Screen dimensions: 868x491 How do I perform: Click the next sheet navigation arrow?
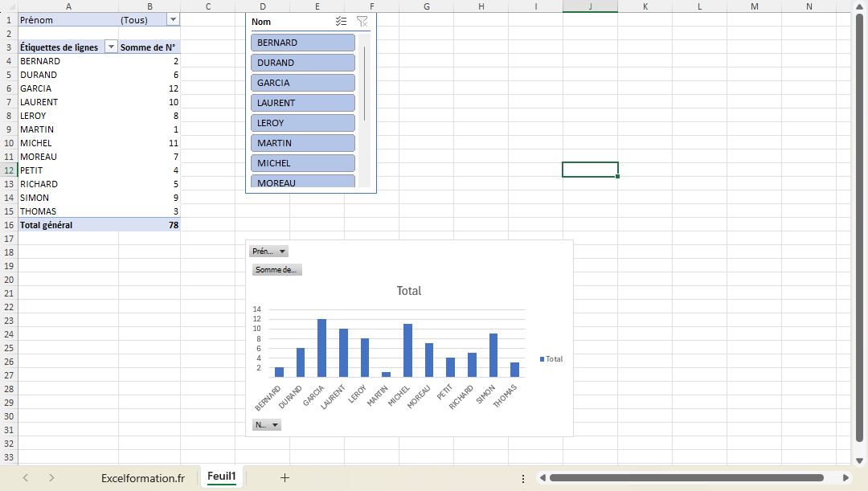coord(50,477)
